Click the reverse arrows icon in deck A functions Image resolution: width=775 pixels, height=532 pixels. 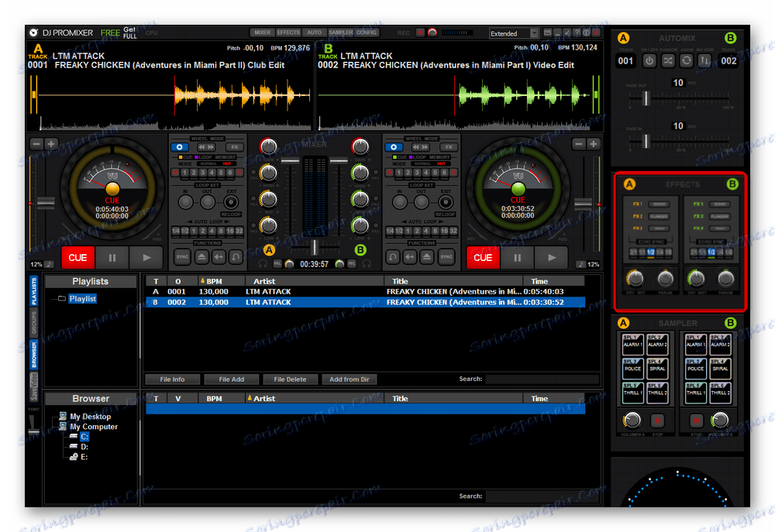(219, 257)
